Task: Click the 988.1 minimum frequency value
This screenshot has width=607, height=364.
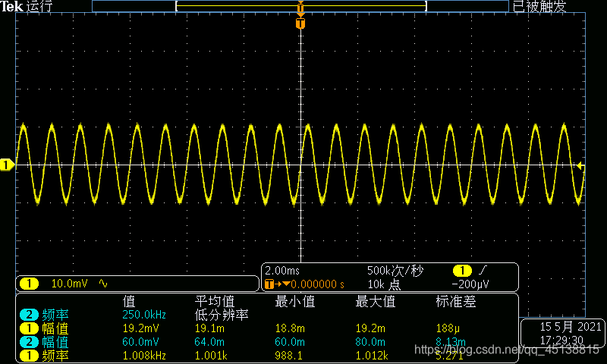Action: 289,356
